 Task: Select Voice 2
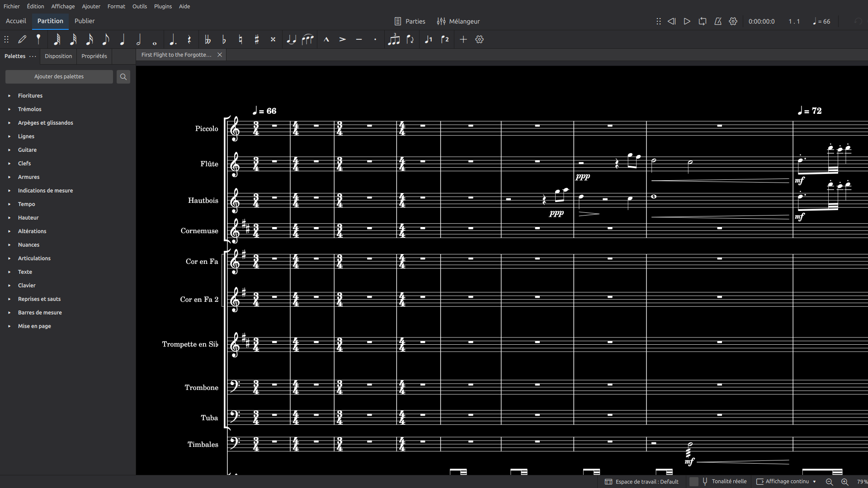[445, 40]
